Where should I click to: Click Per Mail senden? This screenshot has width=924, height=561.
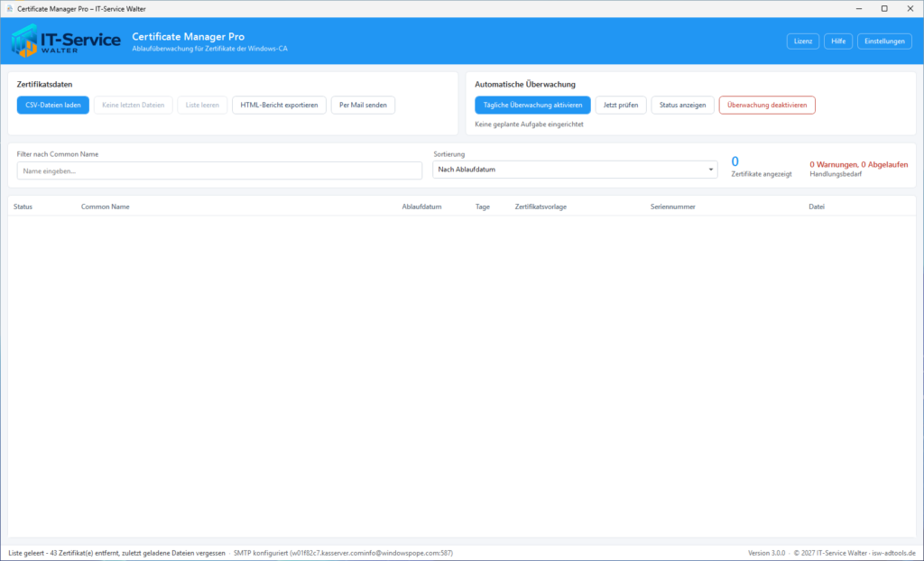pyautogui.click(x=363, y=105)
